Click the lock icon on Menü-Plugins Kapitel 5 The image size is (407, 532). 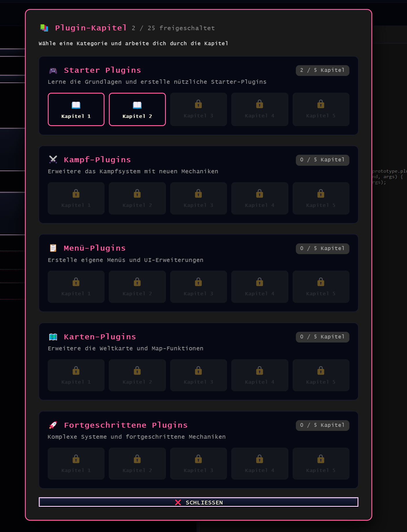(x=321, y=282)
